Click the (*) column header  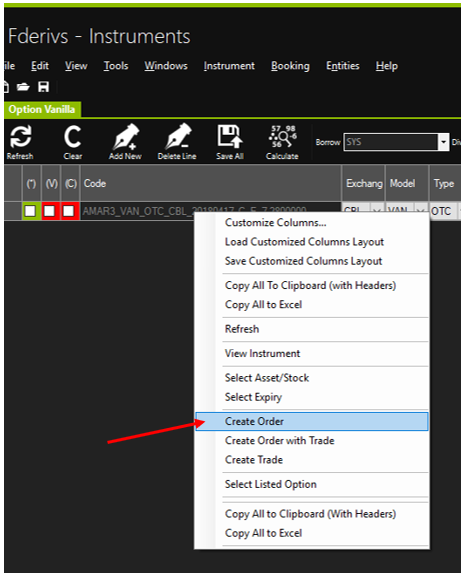31,183
